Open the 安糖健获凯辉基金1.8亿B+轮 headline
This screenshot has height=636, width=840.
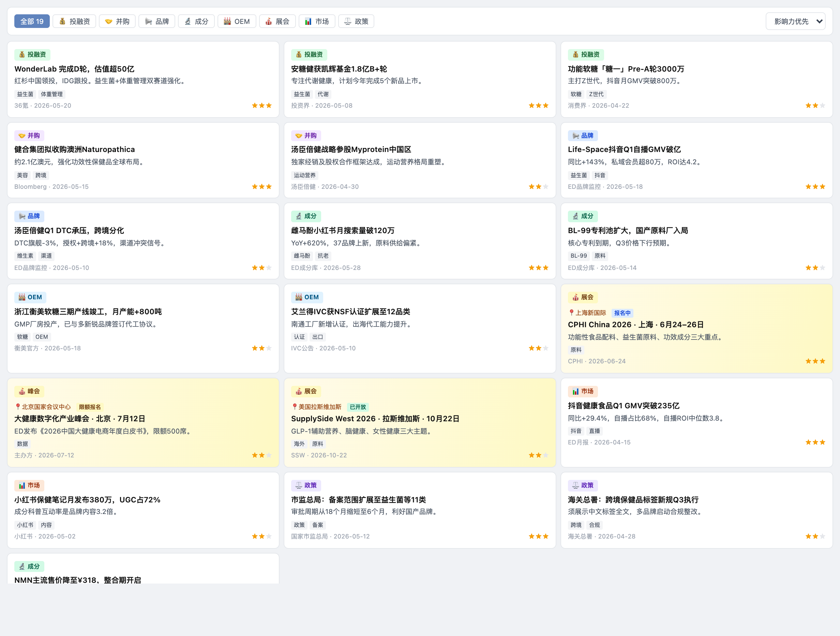click(339, 69)
